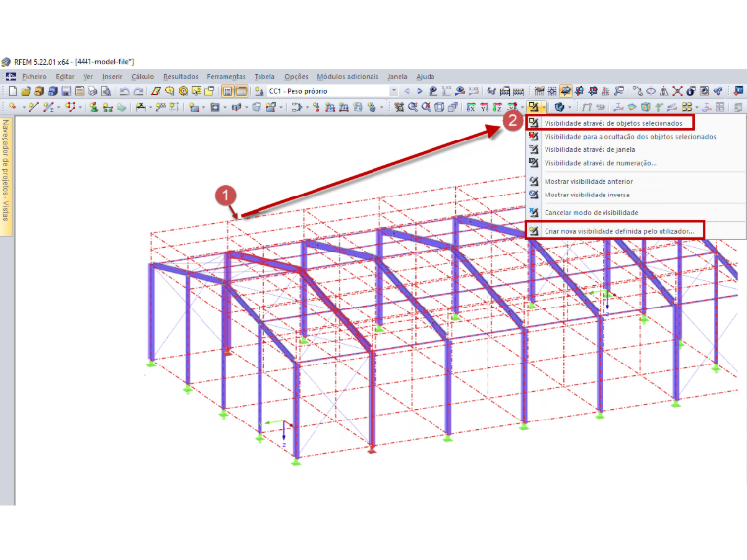The image size is (747, 560).
Task: Click the red parallelogram icon beside Redo
Action: 156,91
